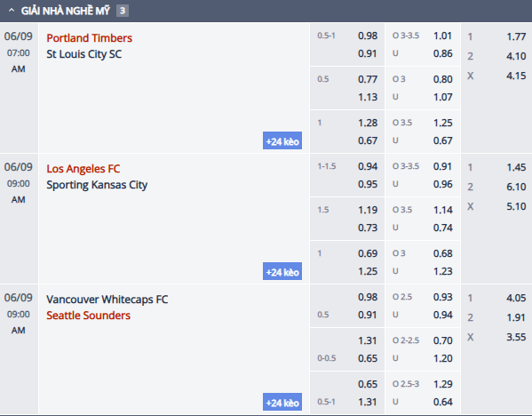The height and width of the screenshot is (416, 532).
Task: Select Over 2.5 odds 0.93 for Vancouver match
Action: [443, 297]
